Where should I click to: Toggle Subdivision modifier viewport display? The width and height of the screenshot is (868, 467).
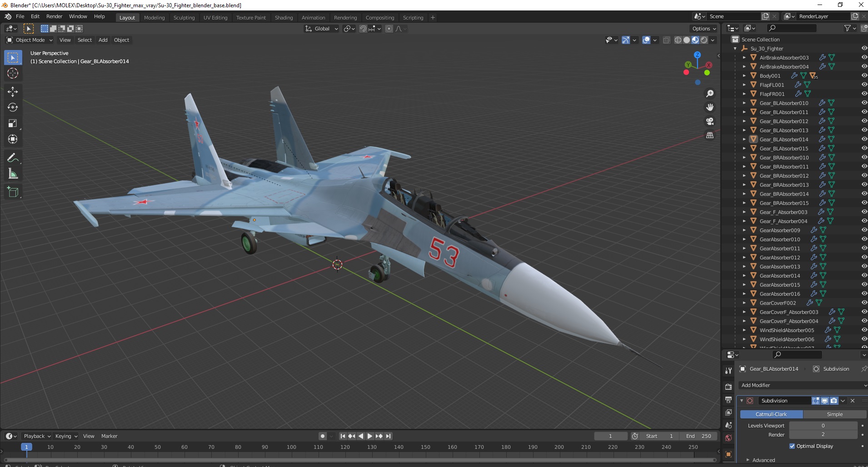(x=825, y=401)
